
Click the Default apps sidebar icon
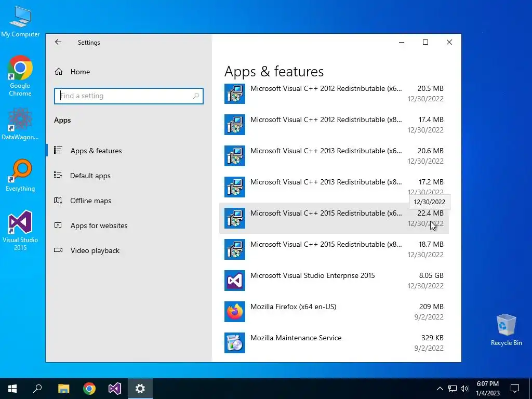tap(58, 175)
